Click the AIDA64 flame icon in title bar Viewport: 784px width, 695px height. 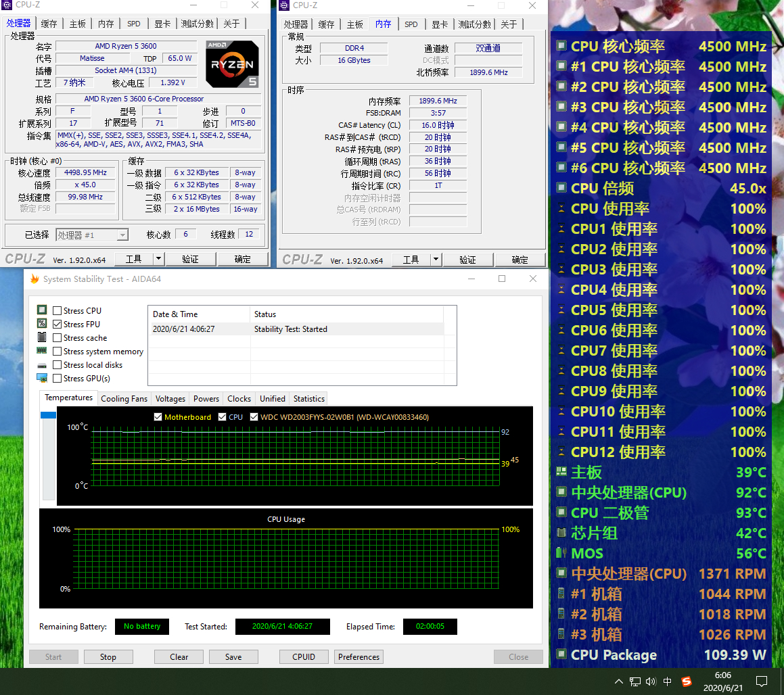pos(34,279)
